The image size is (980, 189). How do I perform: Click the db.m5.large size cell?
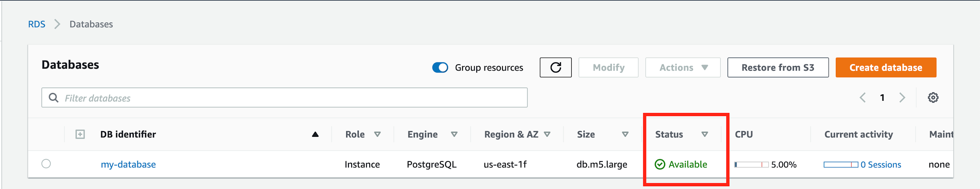pyautogui.click(x=602, y=165)
